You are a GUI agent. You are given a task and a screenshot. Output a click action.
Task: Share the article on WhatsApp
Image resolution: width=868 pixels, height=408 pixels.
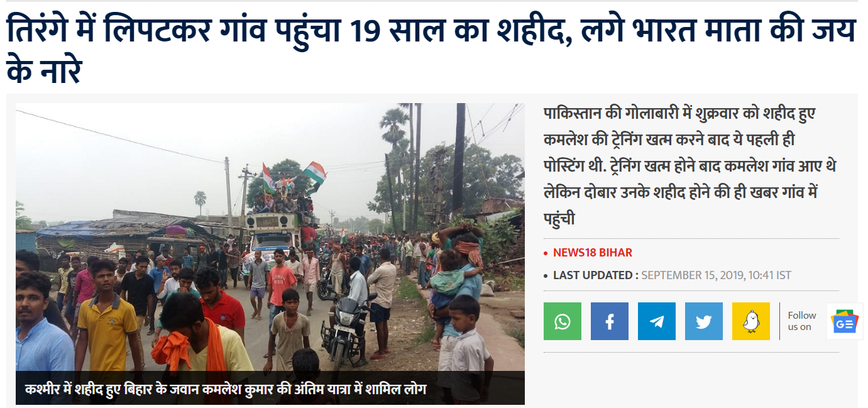pyautogui.click(x=563, y=321)
